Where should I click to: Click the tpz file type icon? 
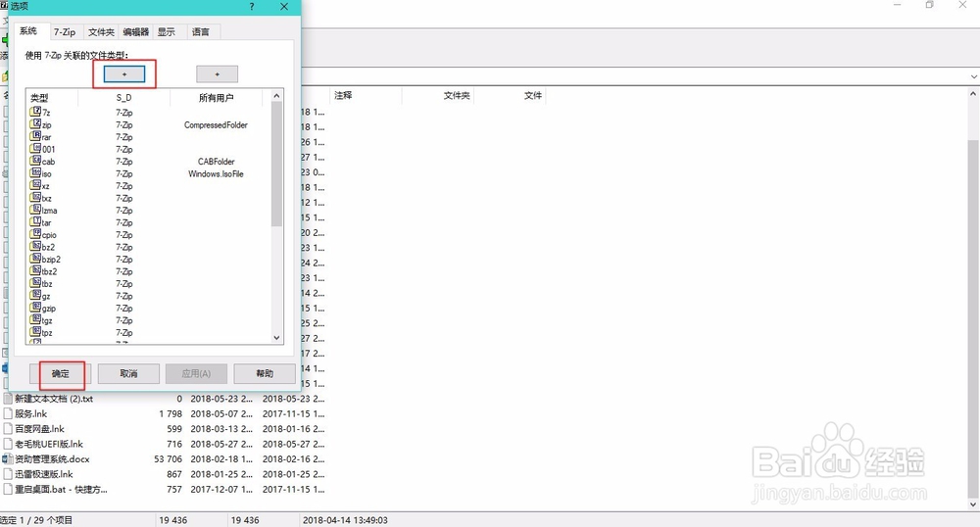[x=35, y=332]
